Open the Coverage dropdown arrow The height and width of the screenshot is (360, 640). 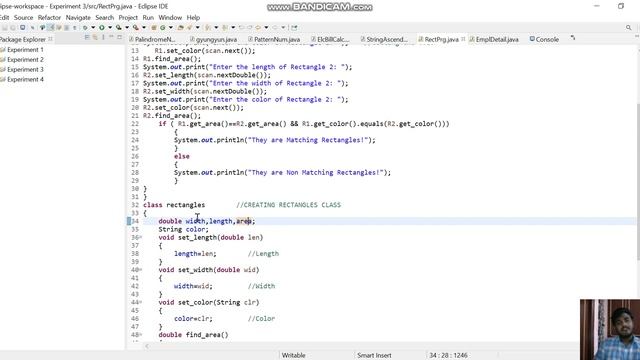pos(127,28)
